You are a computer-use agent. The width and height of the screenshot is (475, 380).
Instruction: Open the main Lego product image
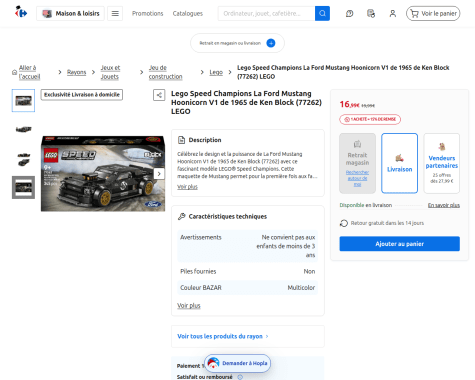pos(103,173)
